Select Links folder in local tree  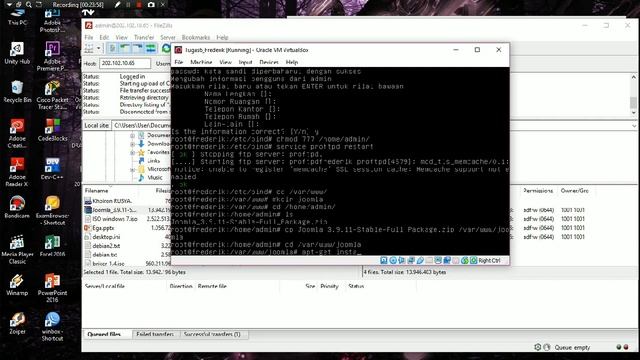tap(153, 161)
